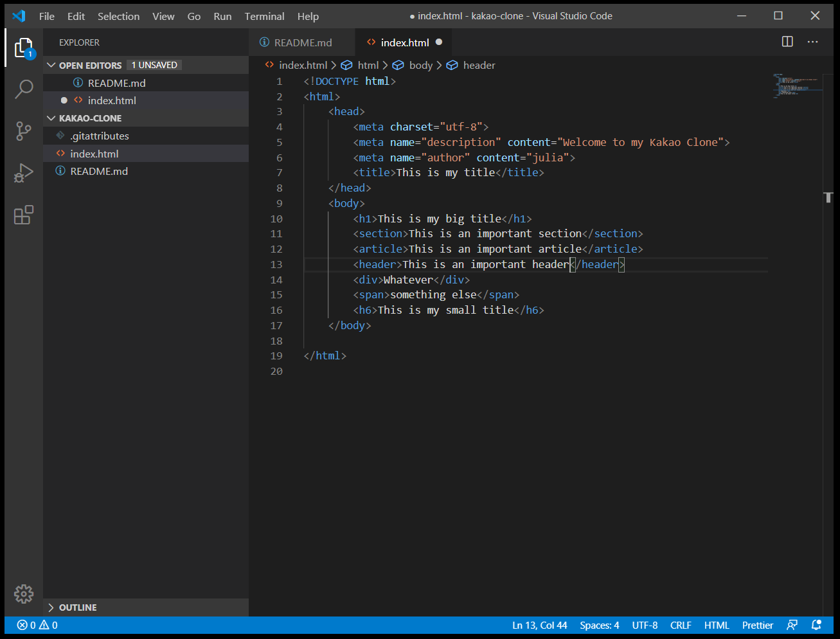Screen dimensions: 840x639
Task: Click "something else" text in span
Action: tap(433, 294)
